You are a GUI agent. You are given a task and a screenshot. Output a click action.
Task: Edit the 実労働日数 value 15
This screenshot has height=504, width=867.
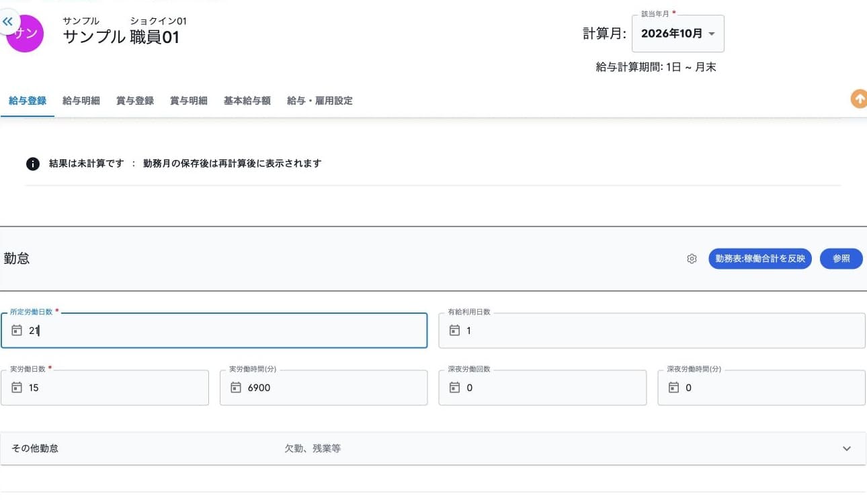coord(34,388)
